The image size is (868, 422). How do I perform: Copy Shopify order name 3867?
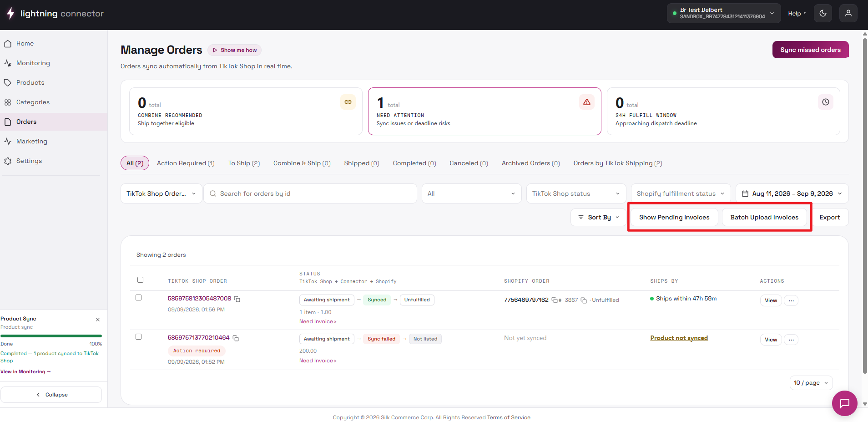(584, 300)
